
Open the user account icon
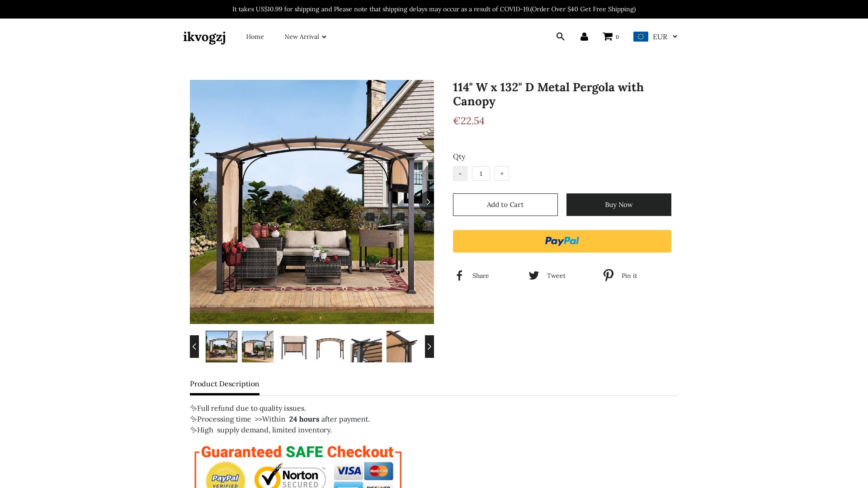584,37
